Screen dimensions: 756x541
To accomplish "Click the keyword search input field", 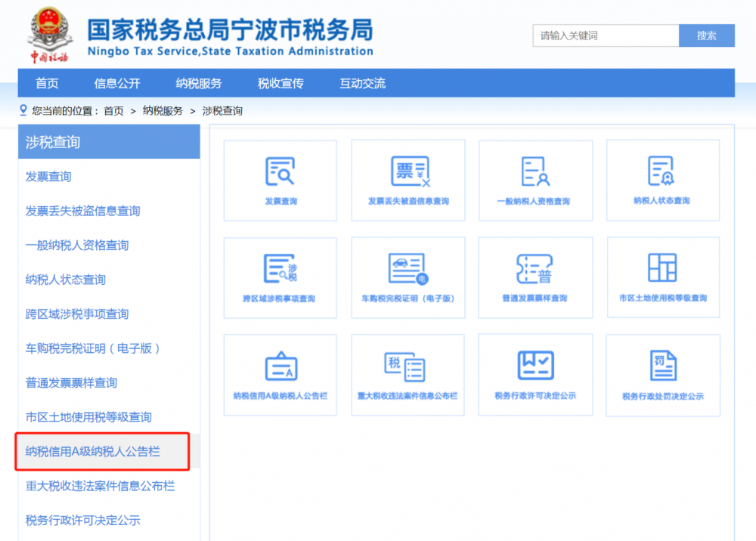I will [x=605, y=36].
